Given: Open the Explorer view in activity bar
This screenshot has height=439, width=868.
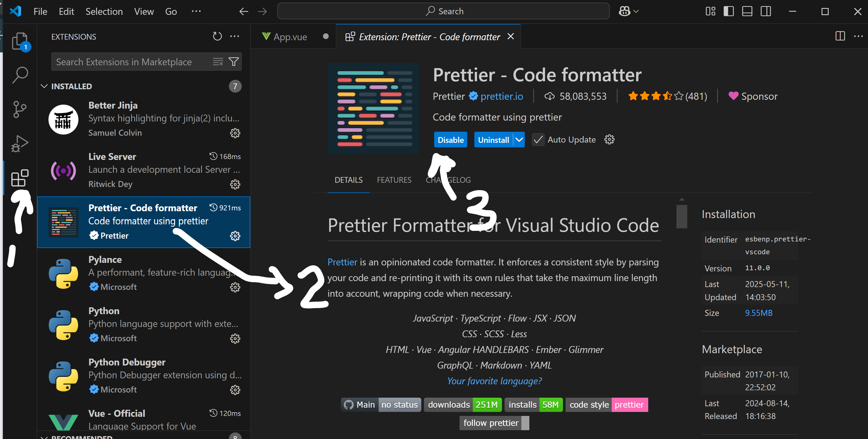Looking at the screenshot, I should (x=20, y=41).
